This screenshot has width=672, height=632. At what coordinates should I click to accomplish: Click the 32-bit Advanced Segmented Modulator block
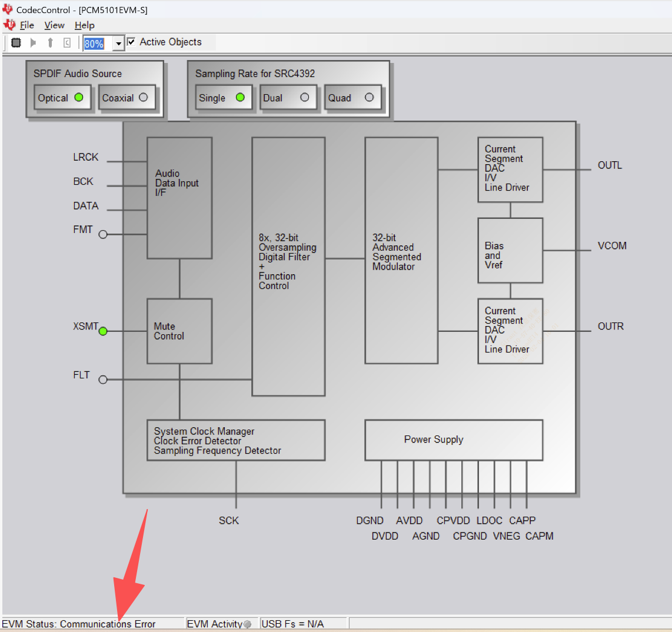[x=401, y=251]
